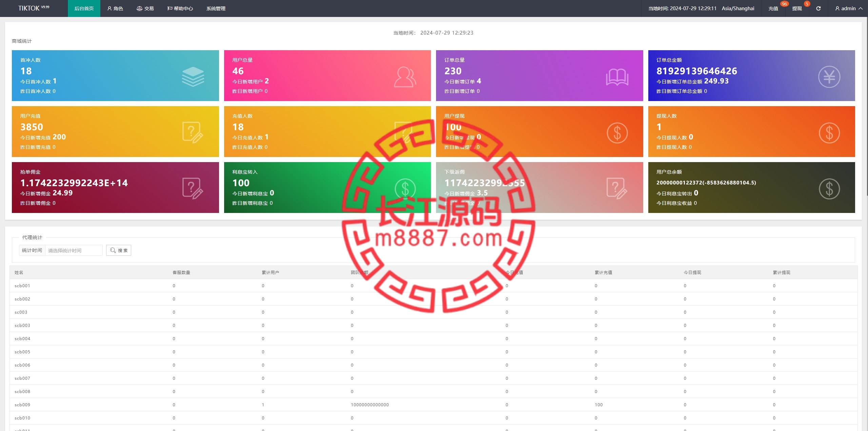Click the open book icon in 订单总量 card
The width and height of the screenshot is (868, 431).
pos(617,77)
